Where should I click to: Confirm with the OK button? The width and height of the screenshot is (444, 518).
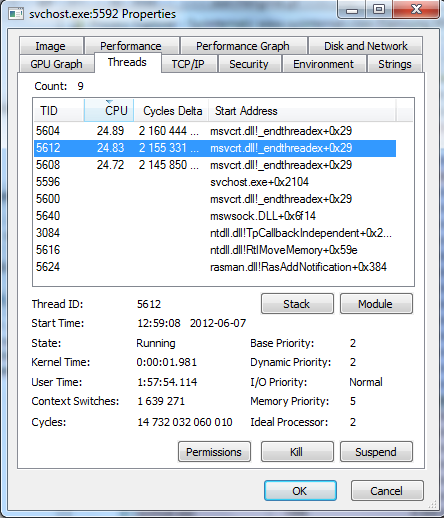(300, 491)
